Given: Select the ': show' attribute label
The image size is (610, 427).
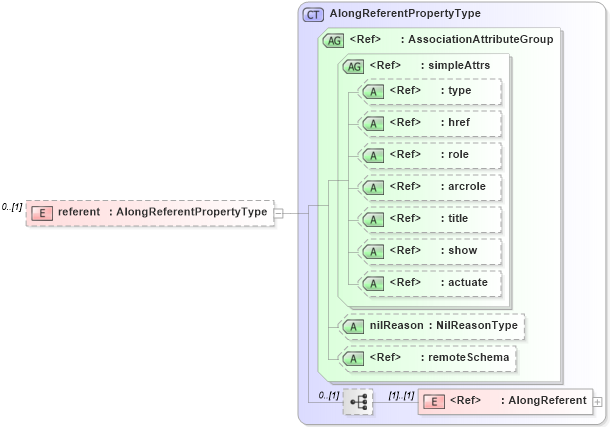Looking at the screenshot, I should (x=459, y=250).
